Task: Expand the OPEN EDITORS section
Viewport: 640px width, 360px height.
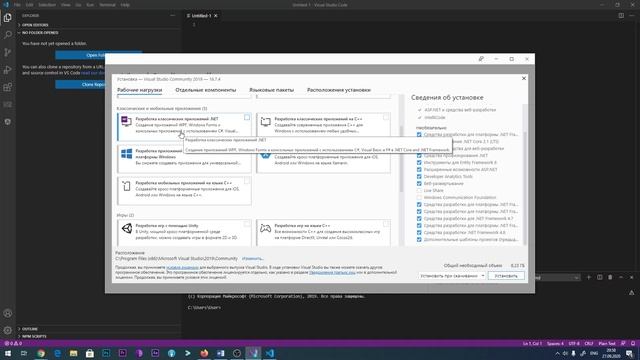Action: pyautogui.click(x=35, y=25)
